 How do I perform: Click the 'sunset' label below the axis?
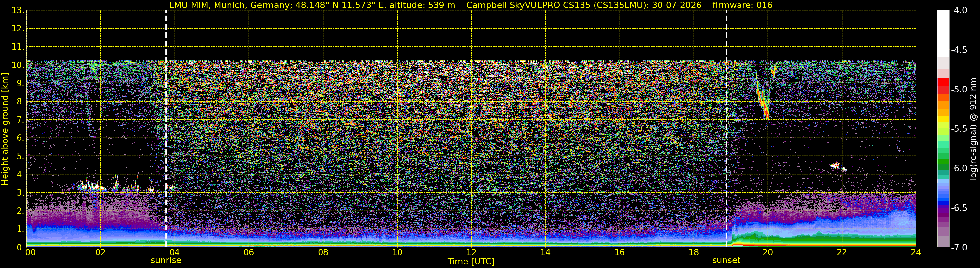pos(727,261)
